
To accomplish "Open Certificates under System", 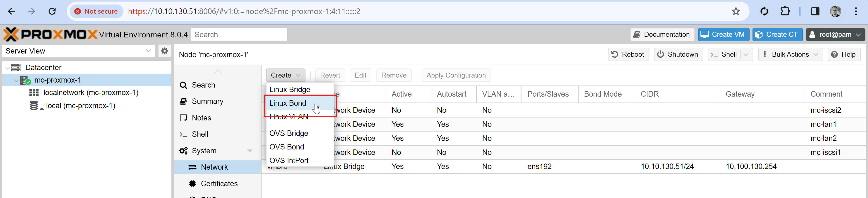I will (x=219, y=183).
